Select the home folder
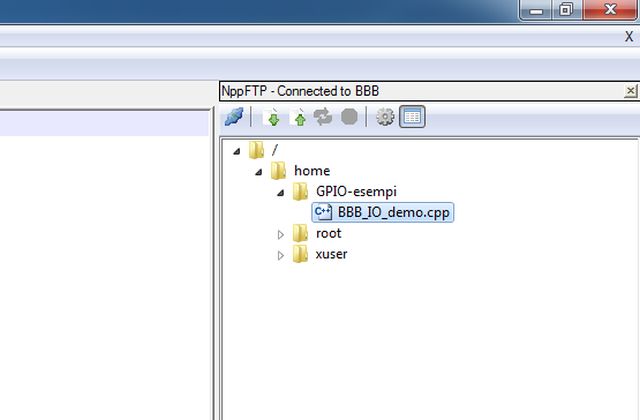The image size is (640, 420). tap(312, 171)
